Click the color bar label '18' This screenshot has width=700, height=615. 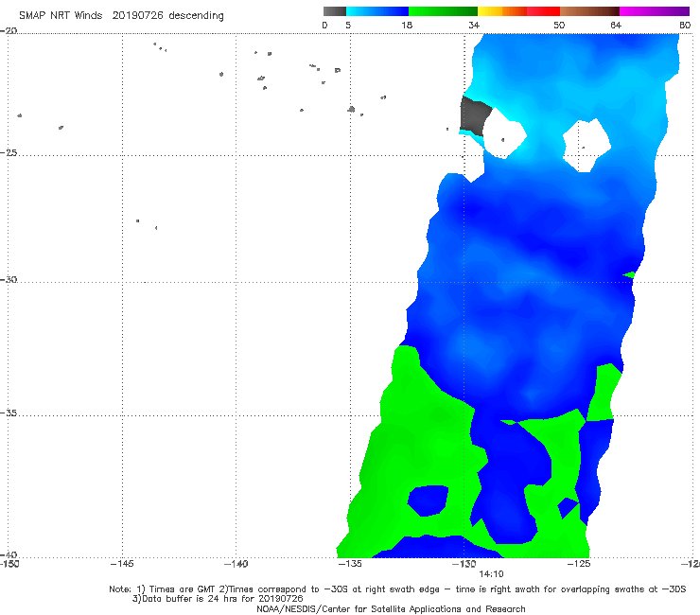407,25
